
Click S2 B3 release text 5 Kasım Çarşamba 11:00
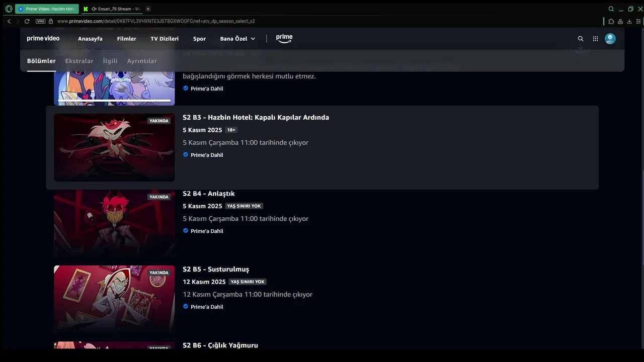pos(246,142)
